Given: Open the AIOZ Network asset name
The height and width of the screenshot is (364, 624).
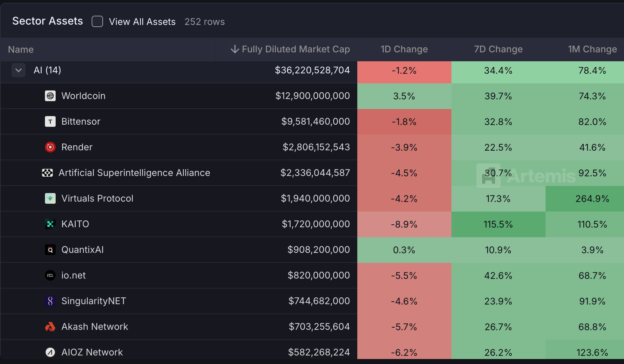Looking at the screenshot, I should [92, 352].
